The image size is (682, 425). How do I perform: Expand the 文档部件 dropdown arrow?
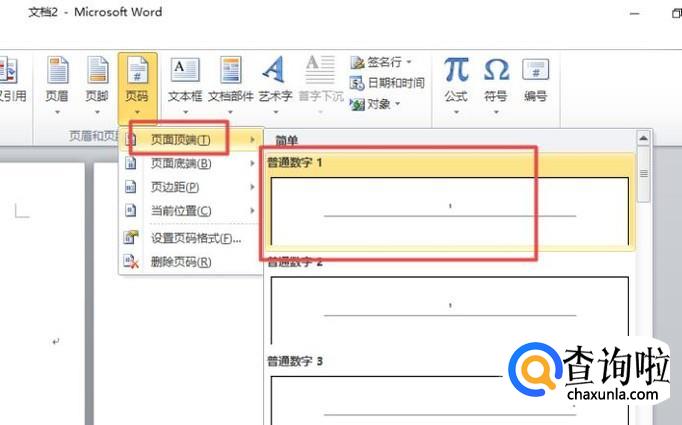click(231, 112)
